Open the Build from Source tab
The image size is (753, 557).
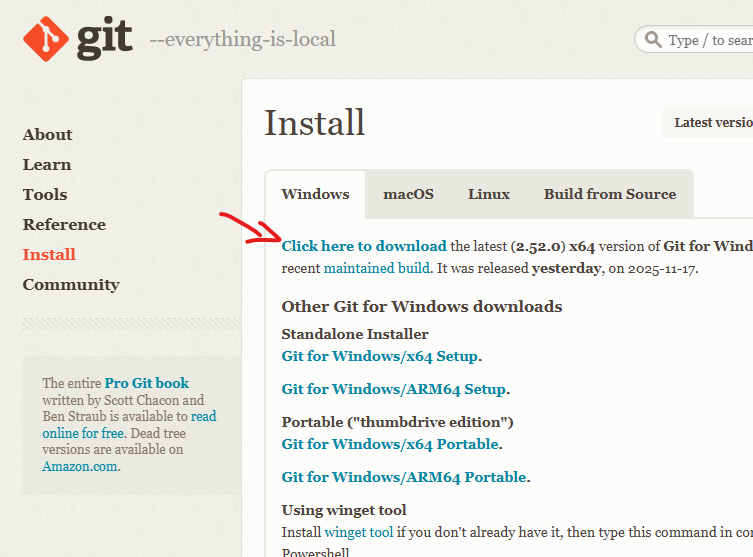pyautogui.click(x=609, y=194)
